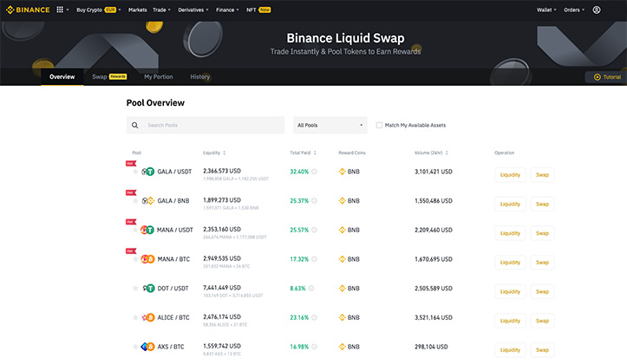Select the Overview tab
This screenshot has width=627, height=364.
tap(62, 77)
